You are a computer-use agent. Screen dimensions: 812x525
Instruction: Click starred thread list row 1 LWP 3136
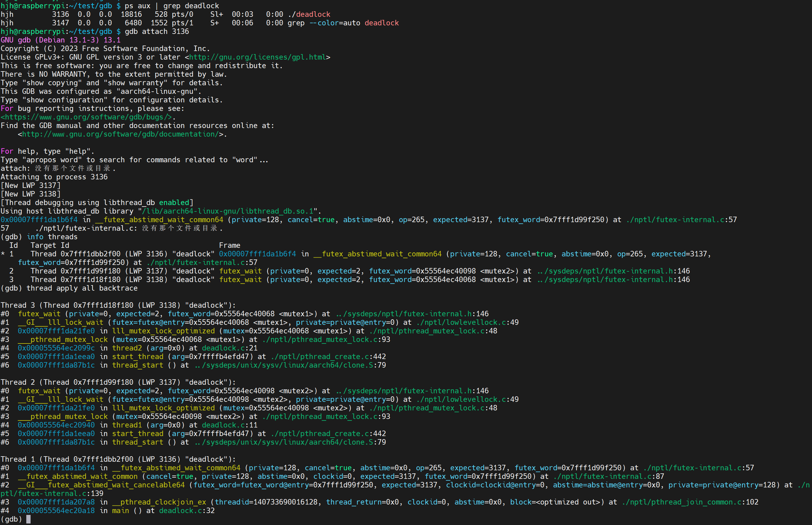tap(356, 258)
